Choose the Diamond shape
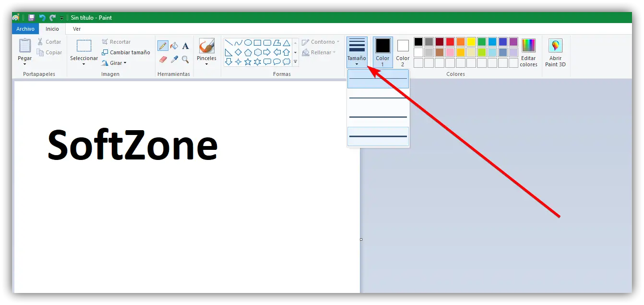 239,52
